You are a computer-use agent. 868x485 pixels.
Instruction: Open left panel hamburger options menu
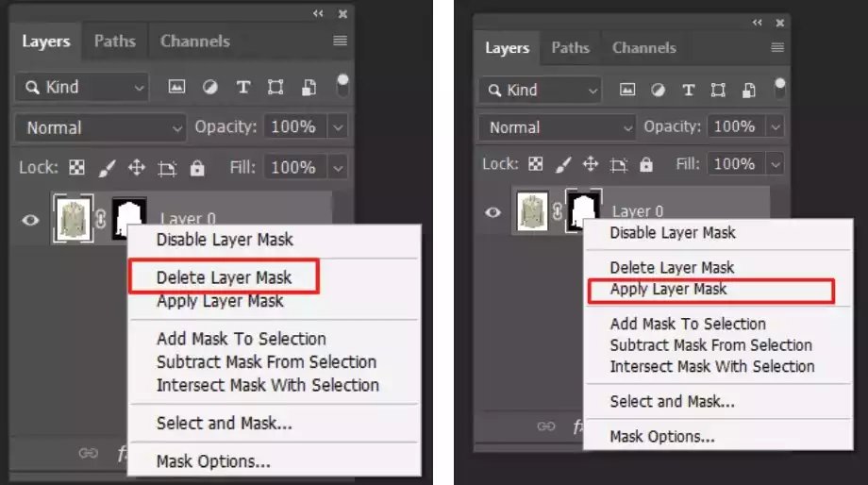tap(340, 41)
